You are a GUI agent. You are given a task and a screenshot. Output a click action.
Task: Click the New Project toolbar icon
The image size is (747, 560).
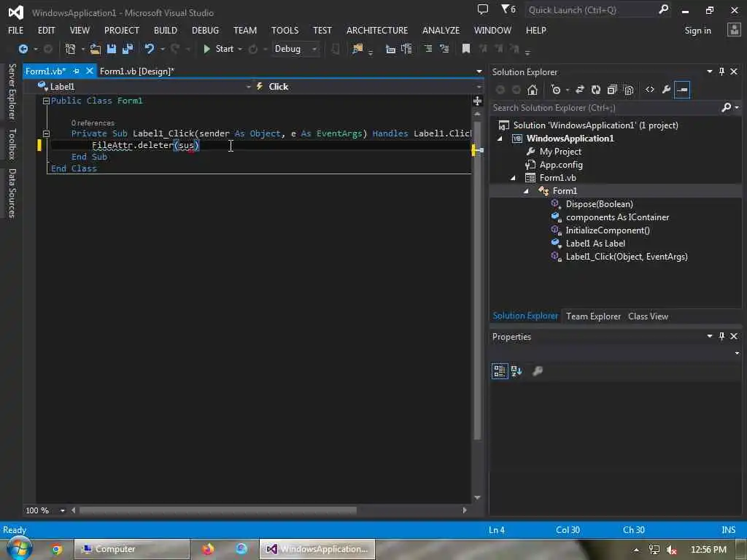[x=71, y=49]
